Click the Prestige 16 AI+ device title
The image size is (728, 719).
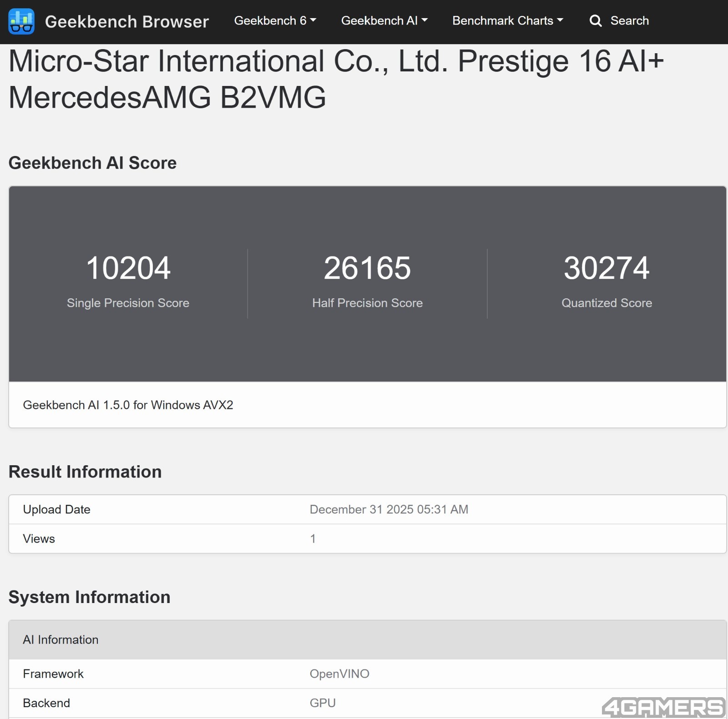coord(336,79)
